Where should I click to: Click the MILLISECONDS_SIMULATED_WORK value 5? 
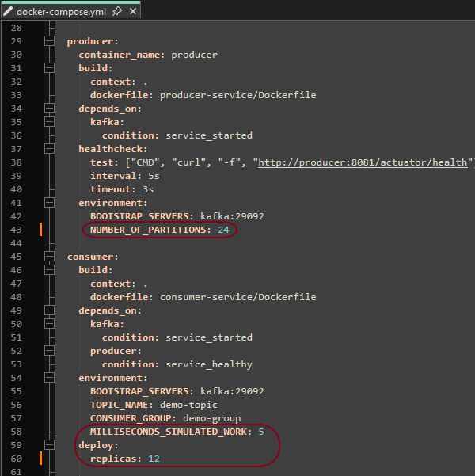click(x=261, y=432)
